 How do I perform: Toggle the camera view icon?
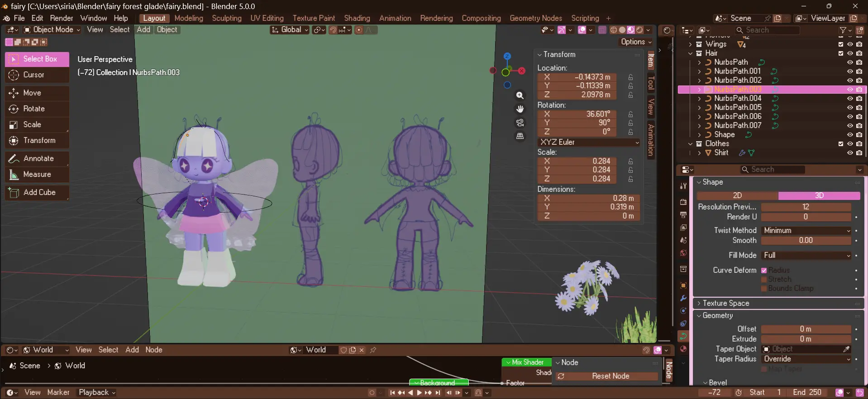pyautogui.click(x=520, y=123)
